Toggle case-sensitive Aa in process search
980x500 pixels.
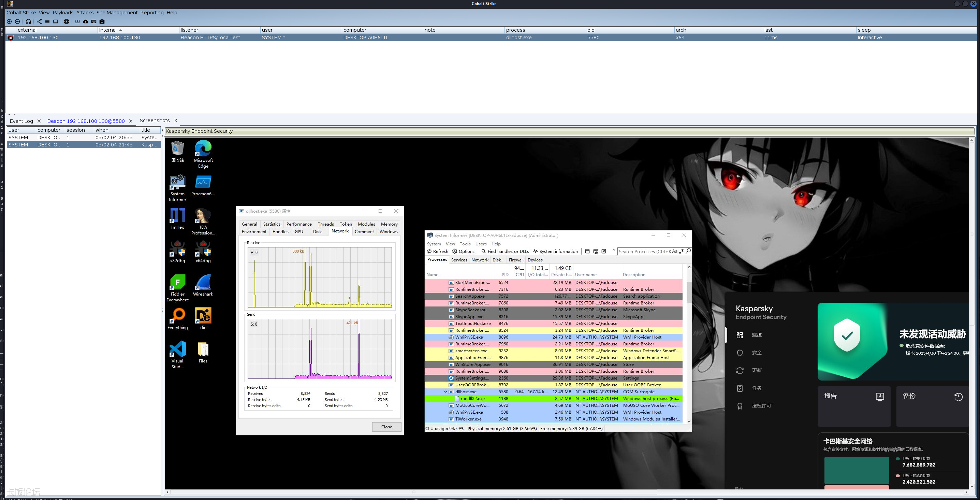[x=674, y=251]
